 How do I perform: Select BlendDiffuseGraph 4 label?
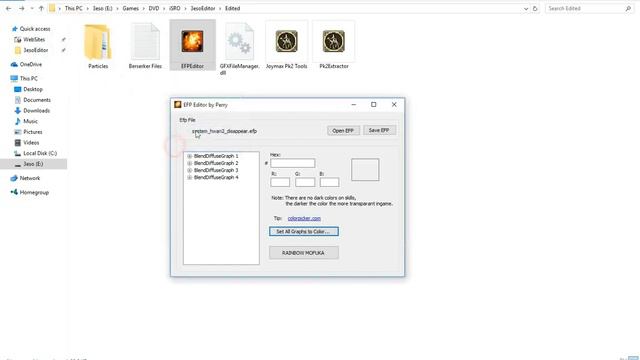216,178
